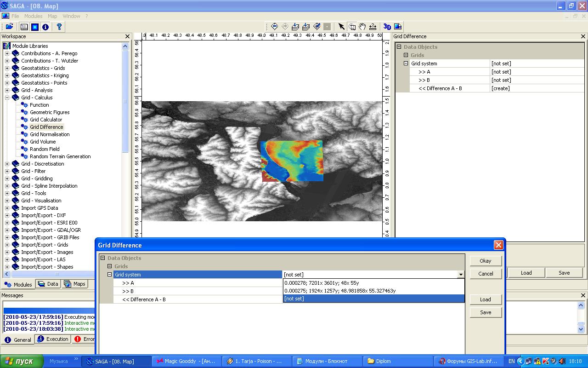Expand the Grid - Filter library

click(x=7, y=171)
